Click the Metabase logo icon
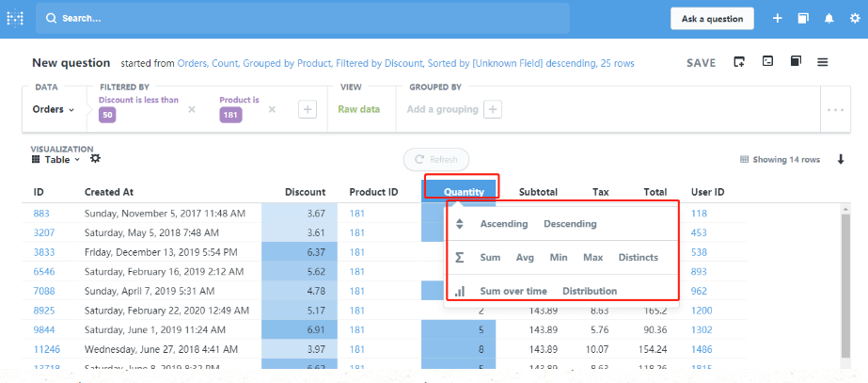 coord(16,18)
